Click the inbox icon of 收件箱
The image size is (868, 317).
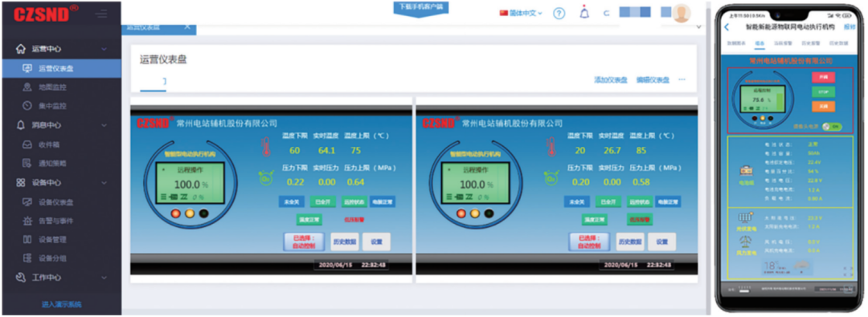click(x=27, y=145)
